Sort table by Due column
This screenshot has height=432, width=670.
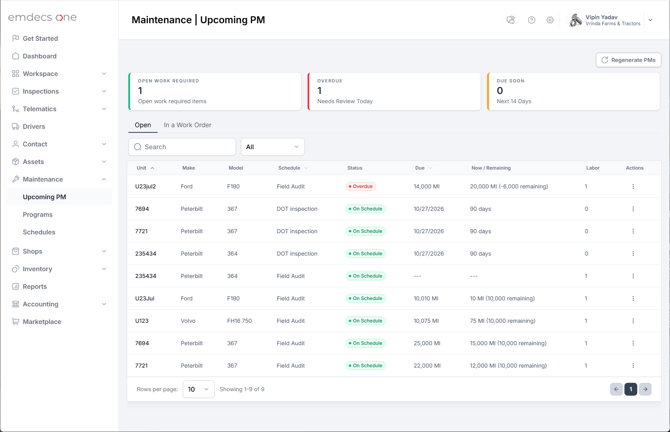click(423, 168)
